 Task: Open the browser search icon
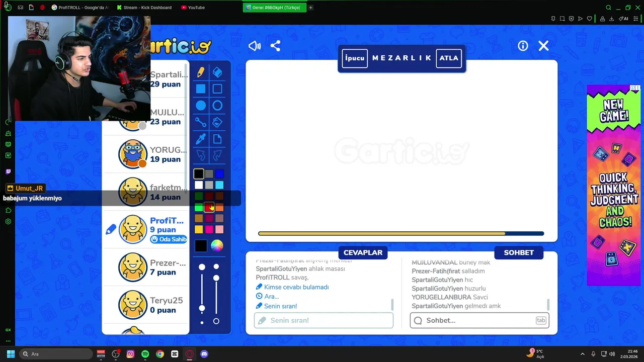point(608,8)
